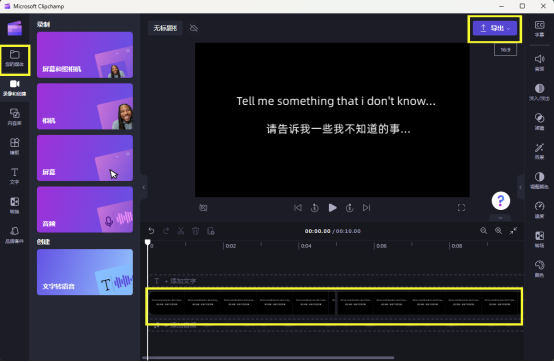Open the help question mark bubble

tap(501, 201)
